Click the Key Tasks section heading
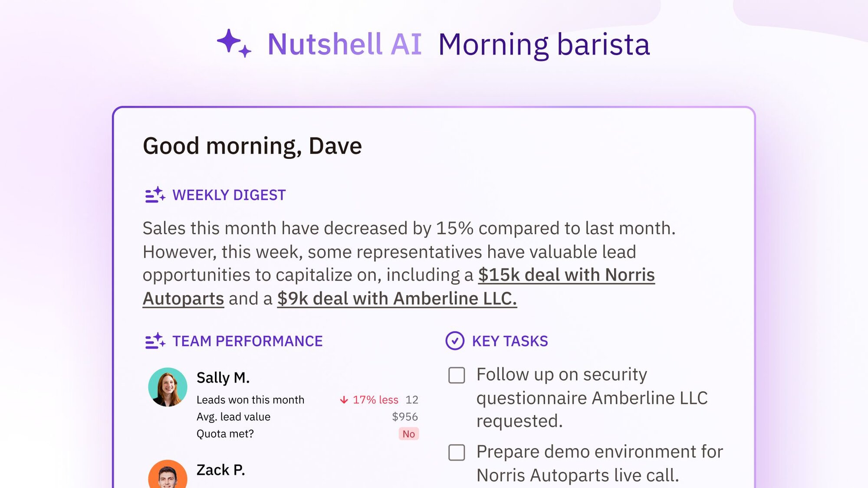This screenshot has width=868, height=488. (x=510, y=341)
